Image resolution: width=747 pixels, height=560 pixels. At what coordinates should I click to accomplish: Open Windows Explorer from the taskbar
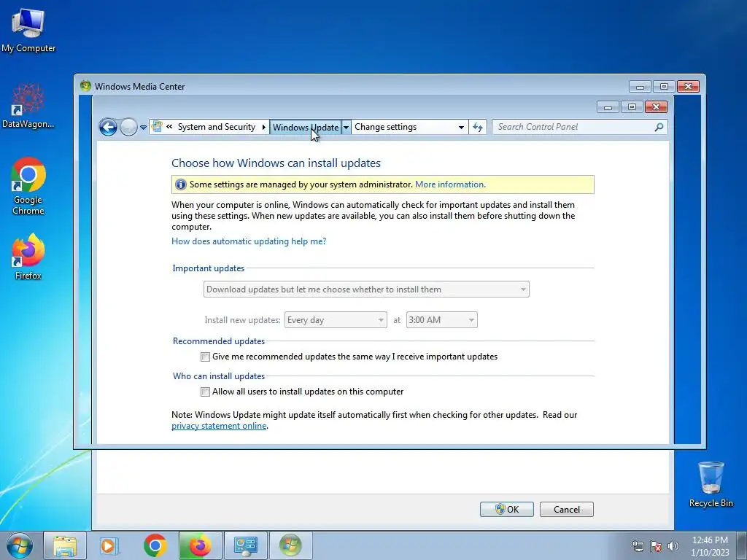coord(65,545)
